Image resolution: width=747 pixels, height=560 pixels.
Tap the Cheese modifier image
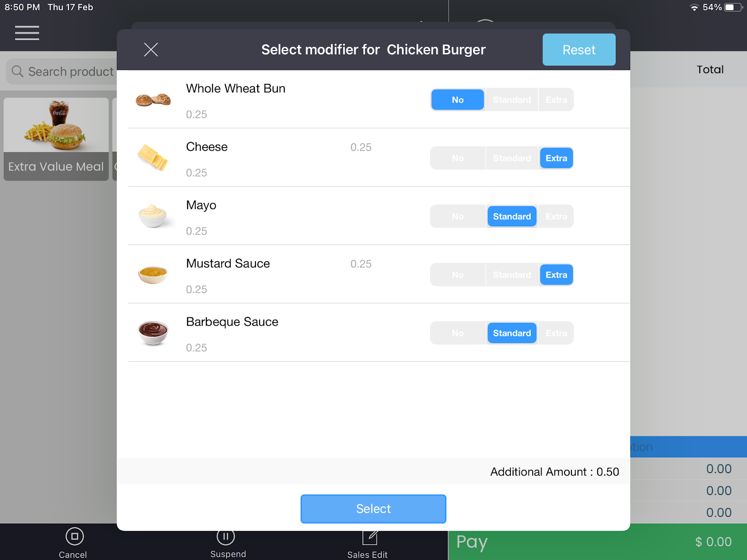point(153,157)
